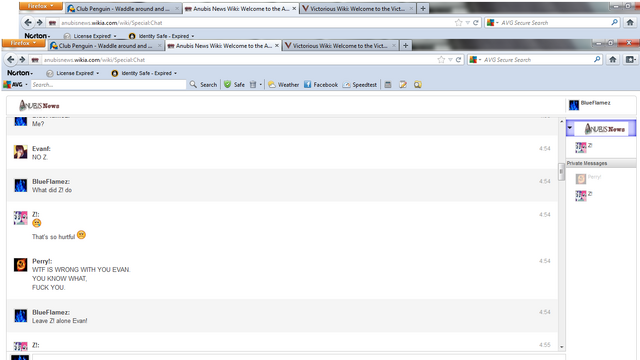Image resolution: width=640 pixels, height=360 pixels.
Task: Click the URL address bar in front window
Action: point(237,60)
